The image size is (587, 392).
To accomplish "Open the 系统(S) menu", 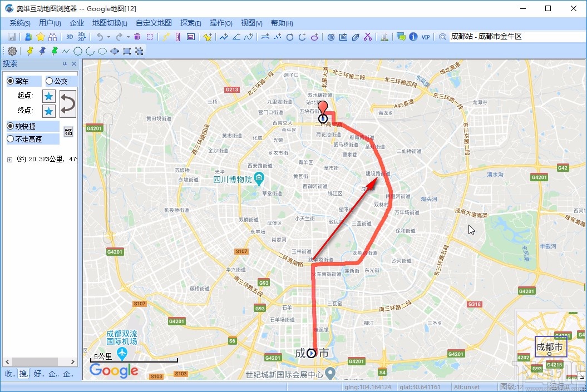I will click(x=20, y=23).
